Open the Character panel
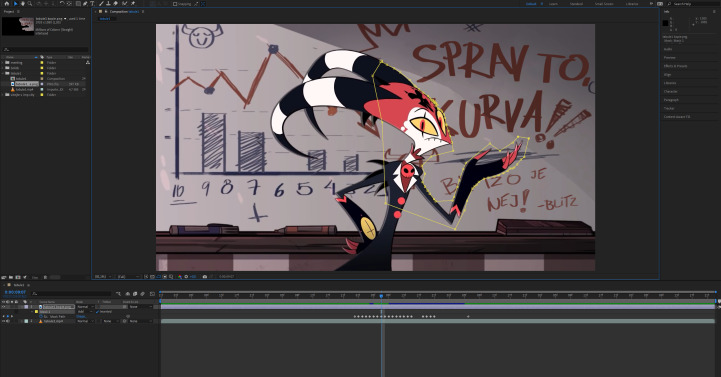Viewport: 721px width, 377px height. click(670, 91)
